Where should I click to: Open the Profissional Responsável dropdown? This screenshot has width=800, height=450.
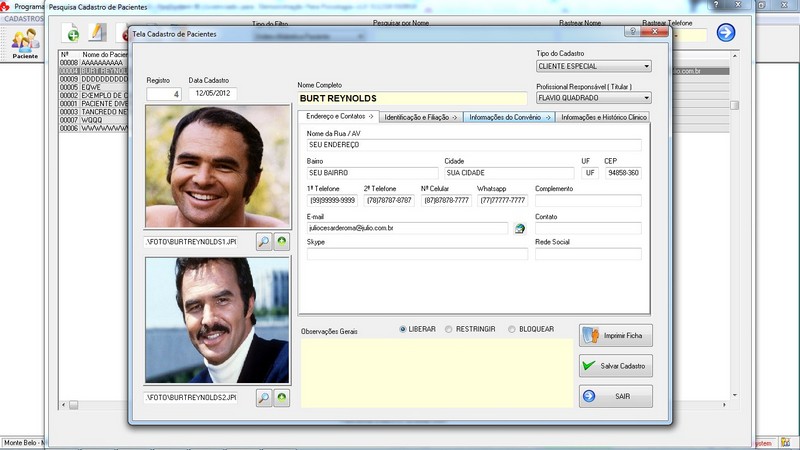645,98
